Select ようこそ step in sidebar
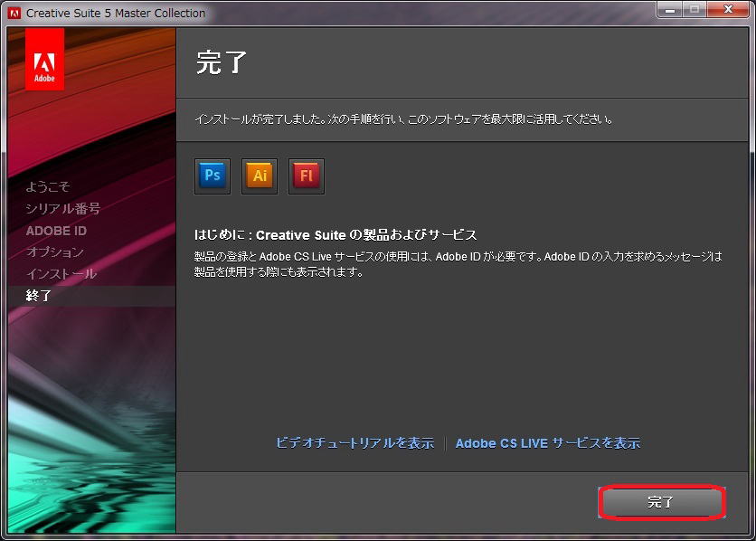This screenshot has width=756, height=541. click(48, 186)
